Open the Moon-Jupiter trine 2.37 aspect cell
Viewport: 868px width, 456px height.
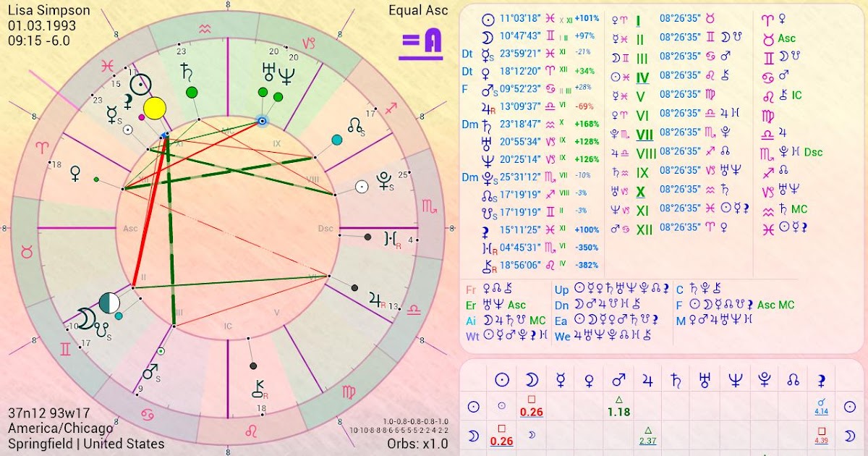point(647,435)
